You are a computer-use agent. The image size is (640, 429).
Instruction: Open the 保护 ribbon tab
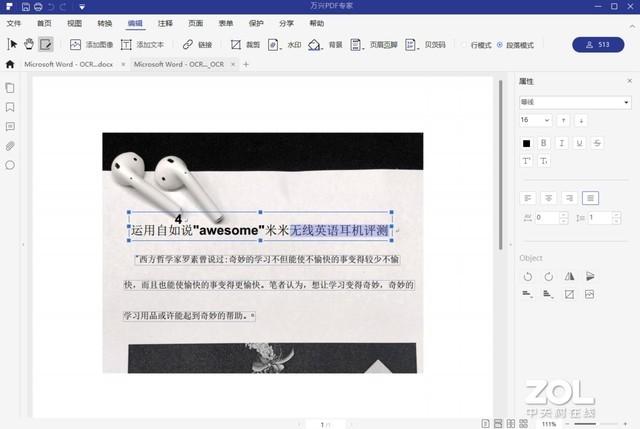[x=256, y=23]
